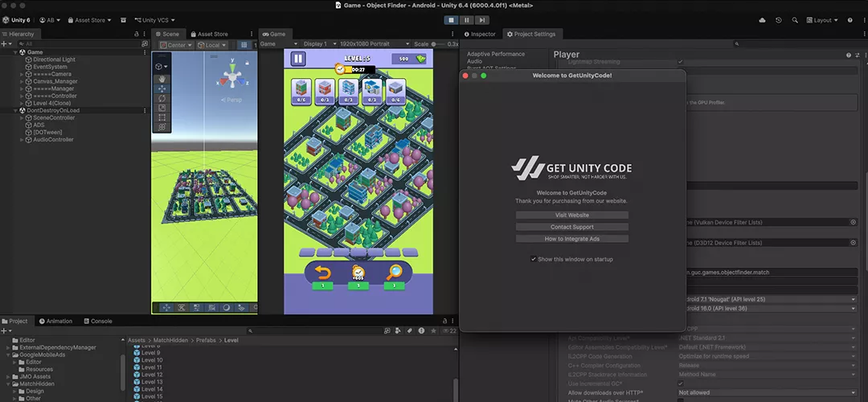Click the magnifier hint booster in game

point(395,273)
